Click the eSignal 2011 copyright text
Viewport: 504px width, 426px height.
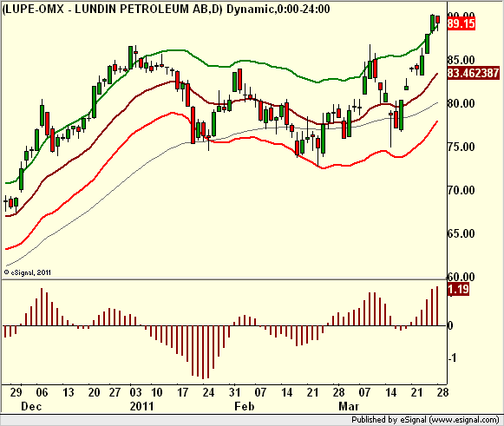click(27, 272)
